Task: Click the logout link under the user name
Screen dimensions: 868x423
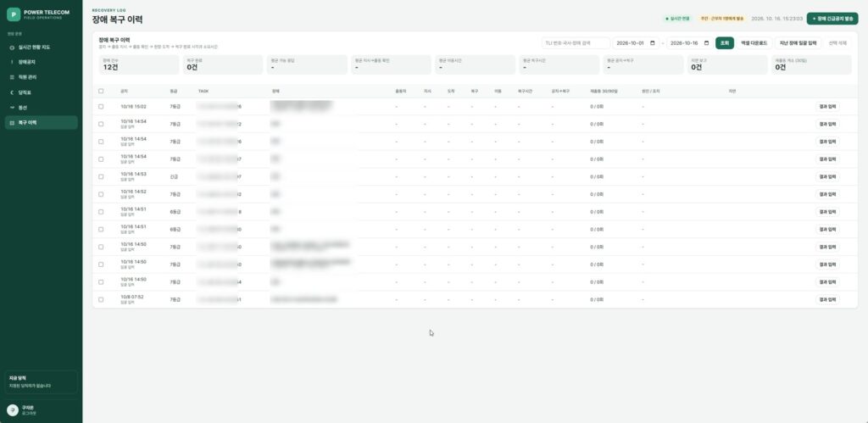Action: 28,413
